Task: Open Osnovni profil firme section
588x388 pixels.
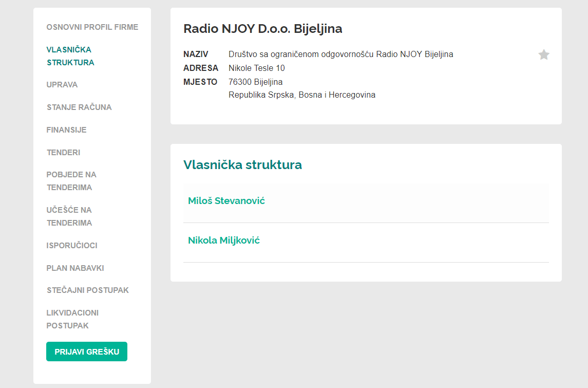Action: pos(92,27)
